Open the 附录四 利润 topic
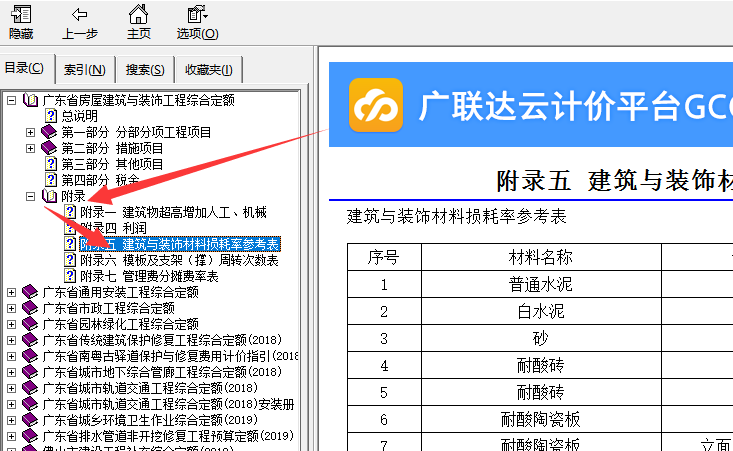 tap(113, 229)
